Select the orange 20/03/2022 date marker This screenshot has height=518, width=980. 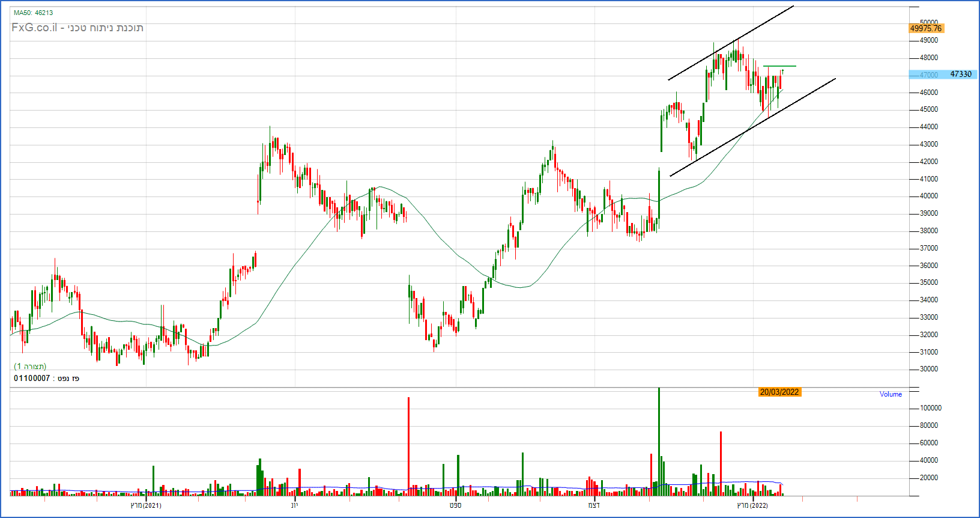(x=779, y=392)
